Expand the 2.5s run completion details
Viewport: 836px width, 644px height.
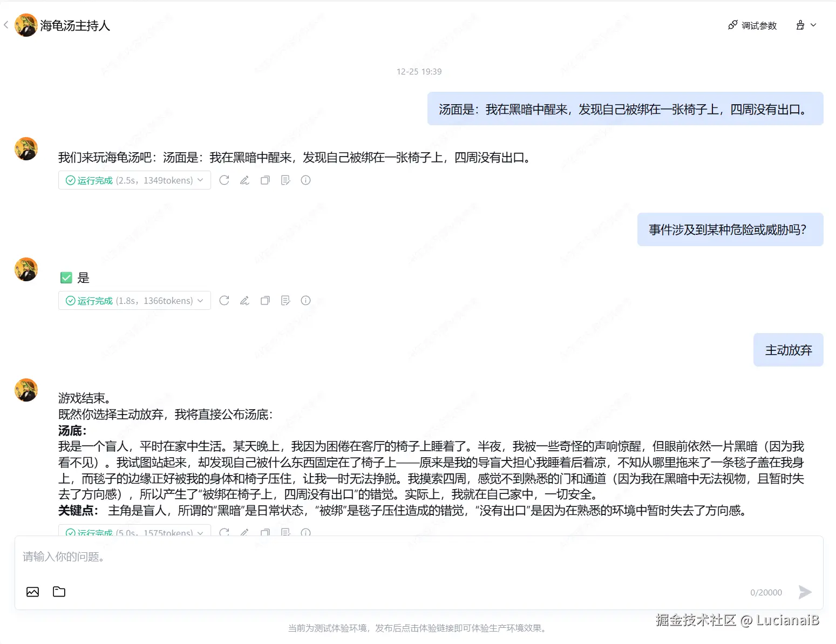point(200,180)
